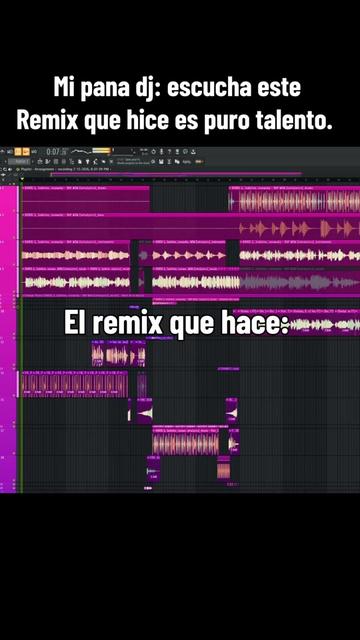Click the first playlist track's pink header

[x=8, y=199]
